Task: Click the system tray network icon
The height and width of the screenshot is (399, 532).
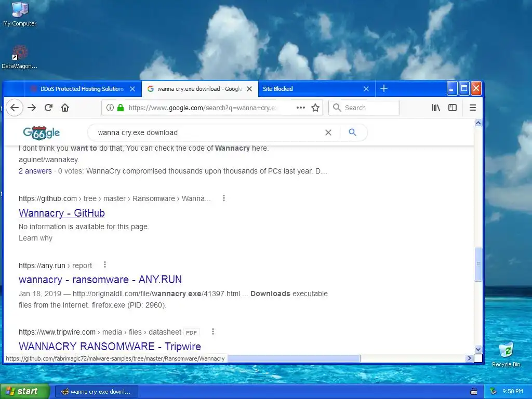Action: [x=494, y=392]
